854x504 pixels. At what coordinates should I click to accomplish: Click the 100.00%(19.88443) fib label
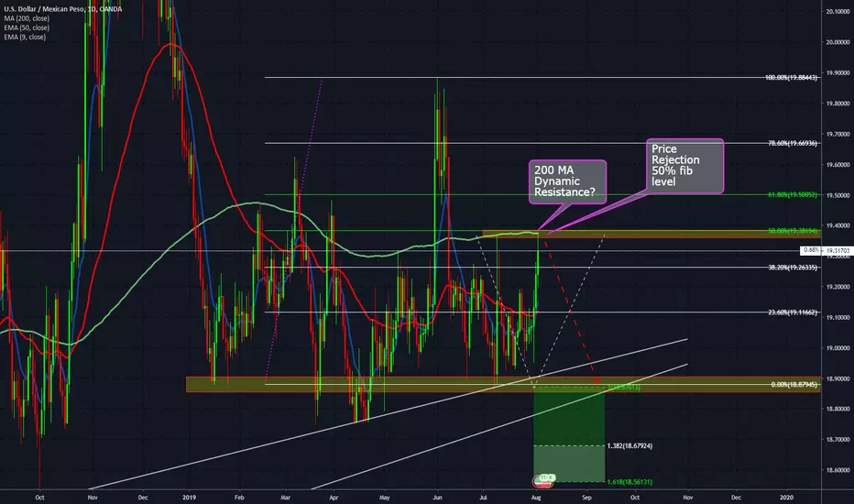[791, 77]
